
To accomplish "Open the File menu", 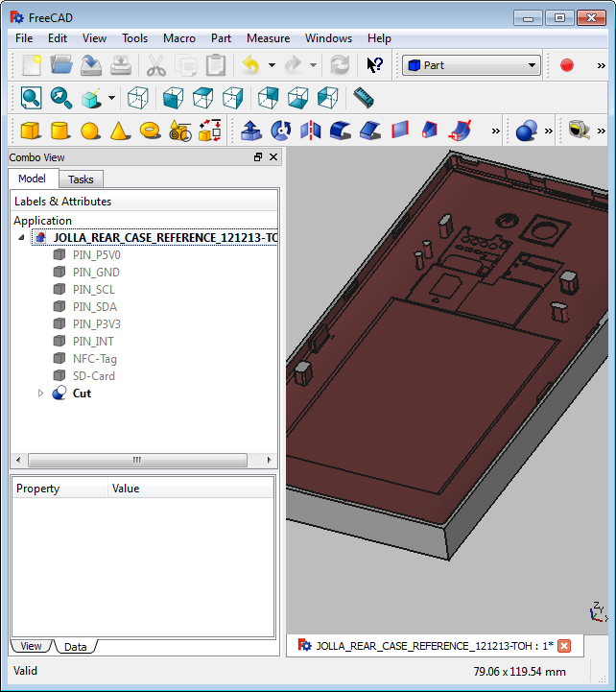I will click(24, 38).
